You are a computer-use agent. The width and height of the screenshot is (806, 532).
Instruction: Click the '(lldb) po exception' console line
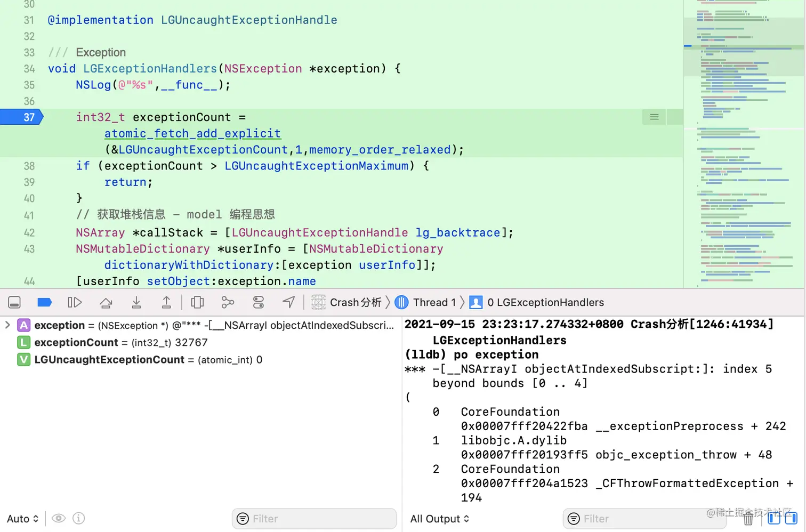(472, 354)
